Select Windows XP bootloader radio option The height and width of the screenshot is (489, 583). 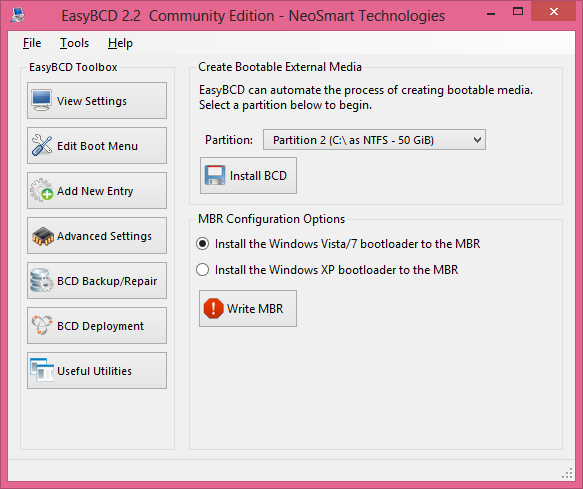tap(203, 270)
